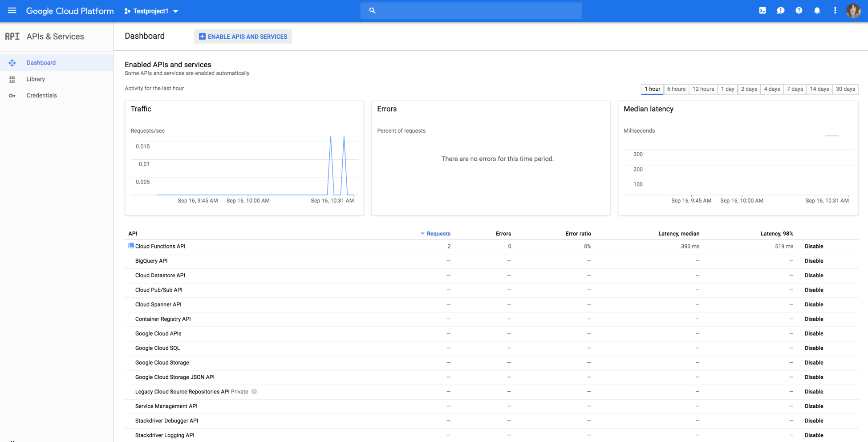Select the 6 hours time range
868x442 pixels.
click(676, 89)
